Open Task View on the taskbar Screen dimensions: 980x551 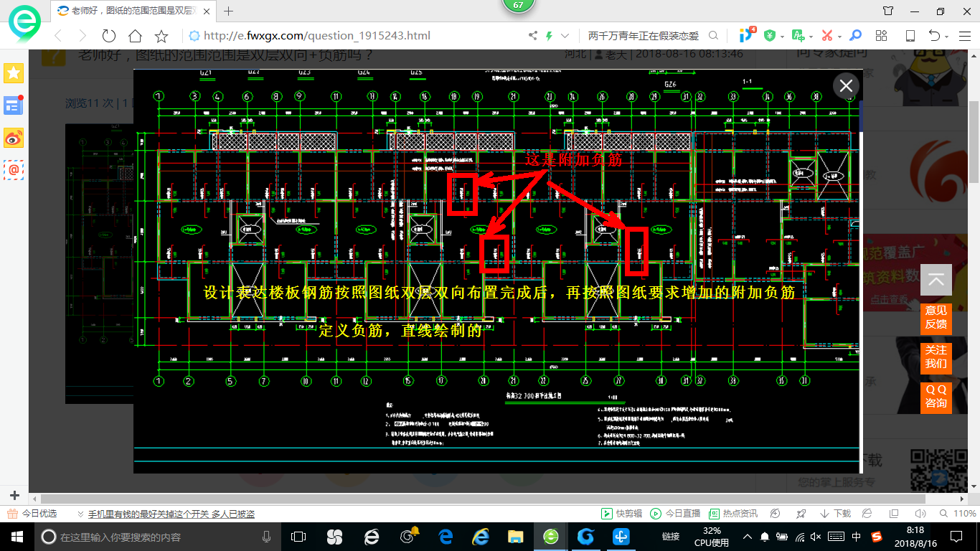[298, 537]
